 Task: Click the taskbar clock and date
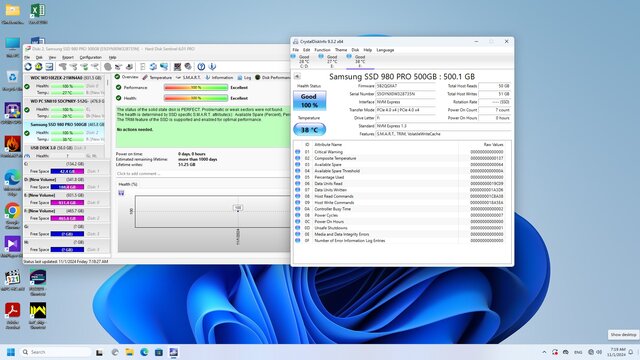(617, 352)
